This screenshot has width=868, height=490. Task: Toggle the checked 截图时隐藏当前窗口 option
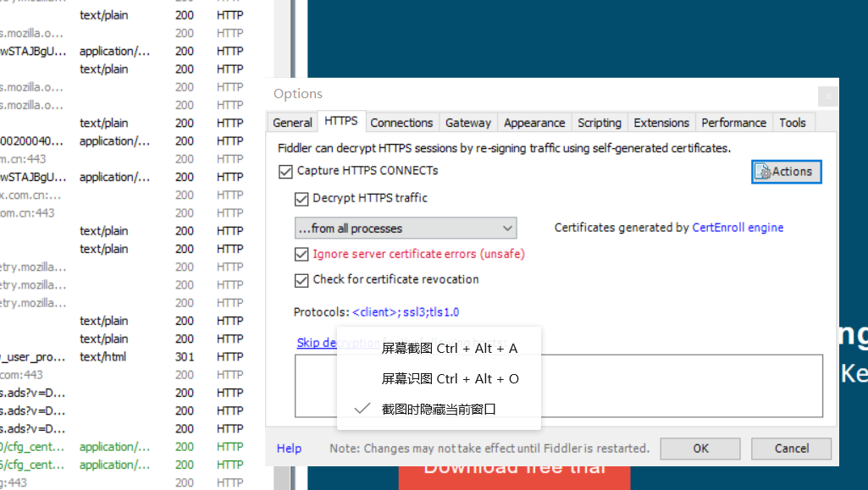click(x=439, y=409)
